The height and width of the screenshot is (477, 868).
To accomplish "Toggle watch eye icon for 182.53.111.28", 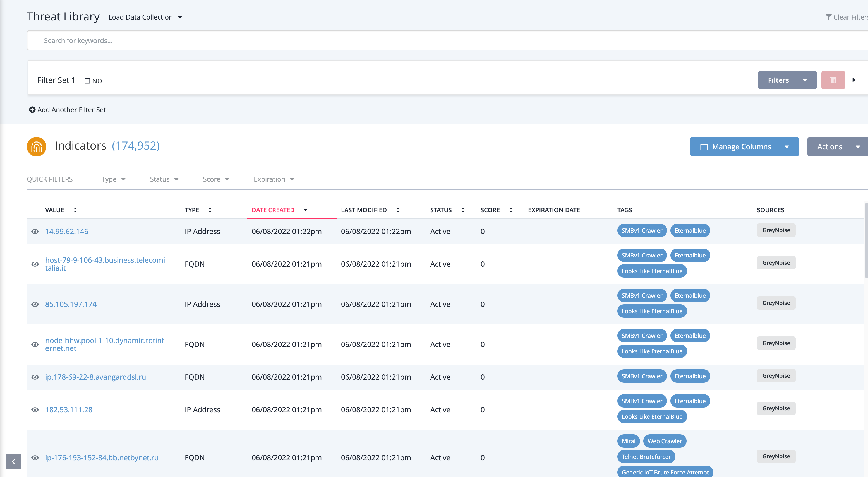I will [x=35, y=409].
